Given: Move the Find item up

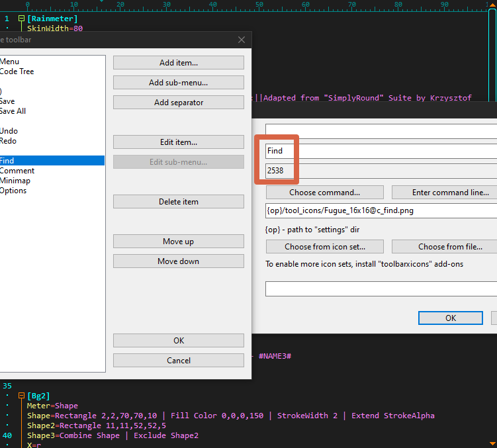Looking at the screenshot, I should (x=179, y=242).
